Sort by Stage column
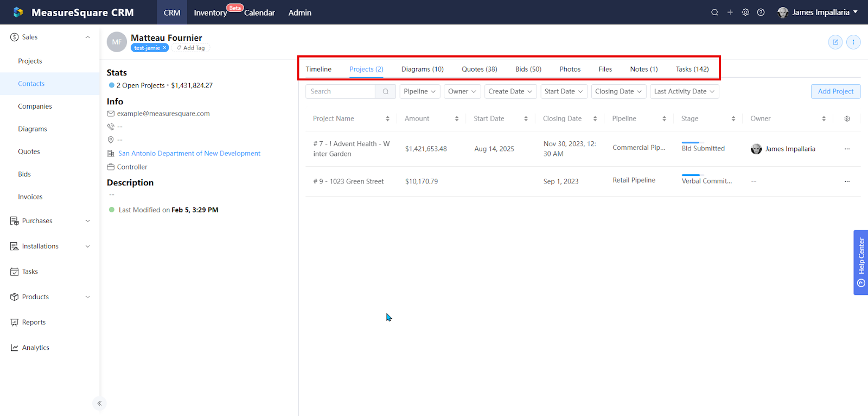 point(733,118)
